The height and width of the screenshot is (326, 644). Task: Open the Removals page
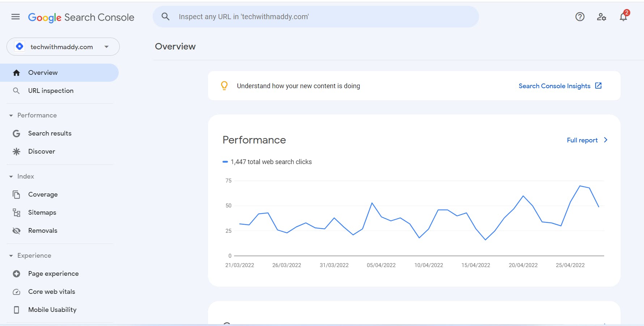[x=59, y=231]
